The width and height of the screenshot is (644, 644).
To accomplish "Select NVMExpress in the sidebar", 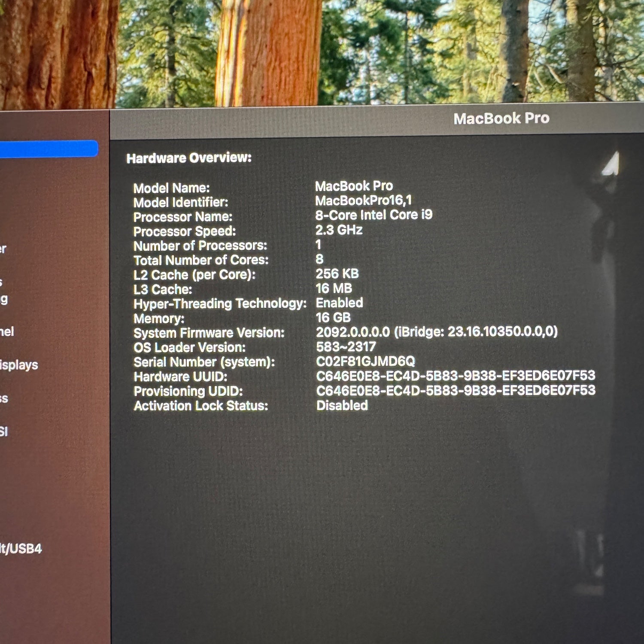I will tap(3, 398).
